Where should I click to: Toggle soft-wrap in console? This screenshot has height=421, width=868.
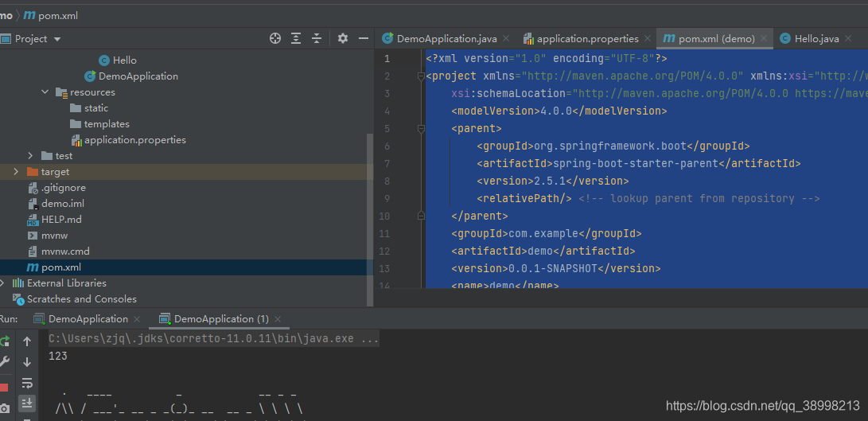click(x=26, y=384)
